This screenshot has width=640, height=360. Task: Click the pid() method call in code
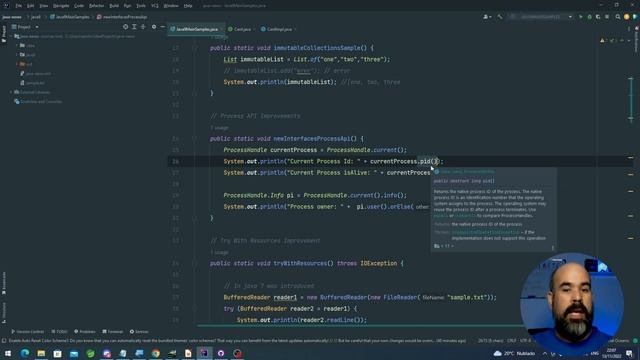(429, 161)
